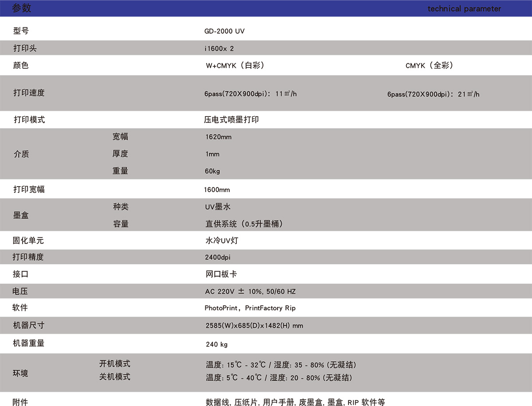Screen dimensions: 532x406
Task: Click the 关机模式 sub-label
Action: coord(115,377)
